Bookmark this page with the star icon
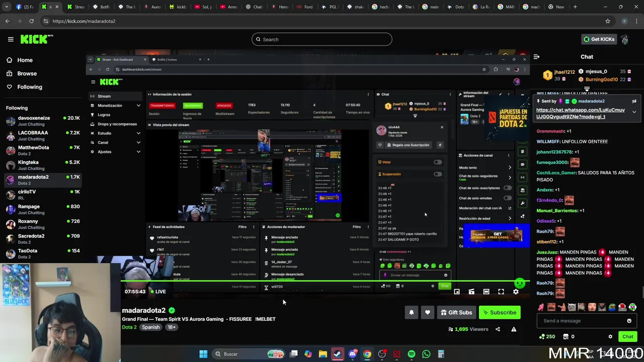 pos(608,21)
